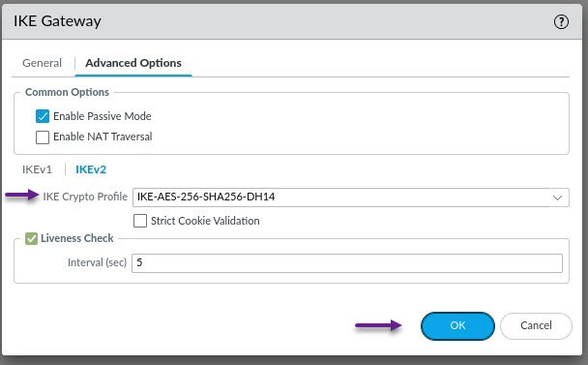Dismiss the dialog with Cancel button

click(536, 325)
